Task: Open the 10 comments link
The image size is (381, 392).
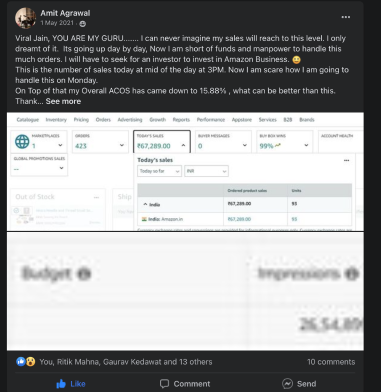Action: pyautogui.click(x=331, y=362)
